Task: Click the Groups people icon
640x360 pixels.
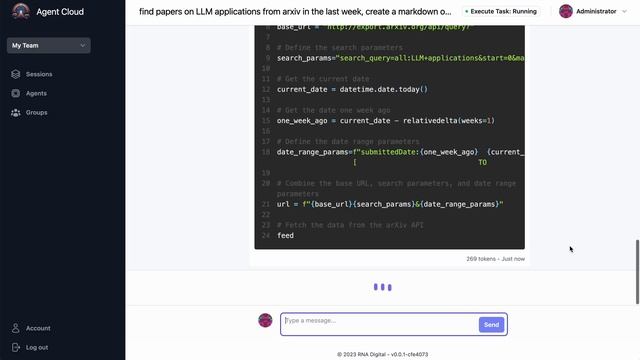Action: point(16,112)
